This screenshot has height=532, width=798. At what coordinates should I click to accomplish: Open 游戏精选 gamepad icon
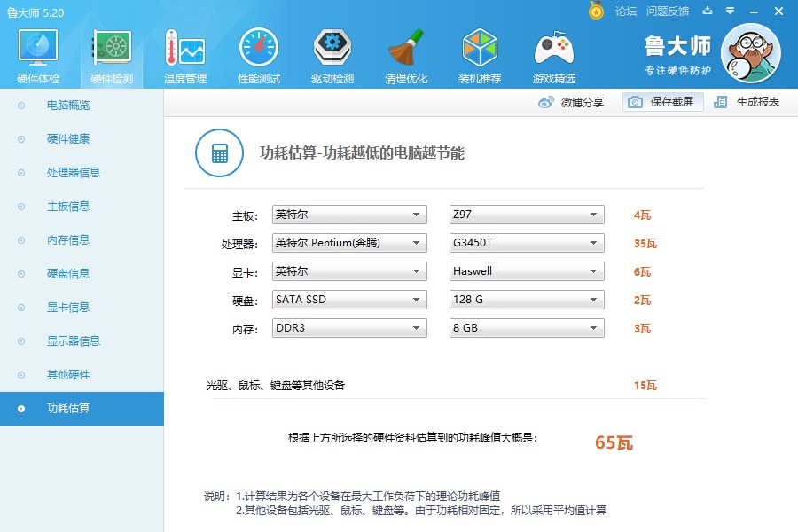pos(553,49)
